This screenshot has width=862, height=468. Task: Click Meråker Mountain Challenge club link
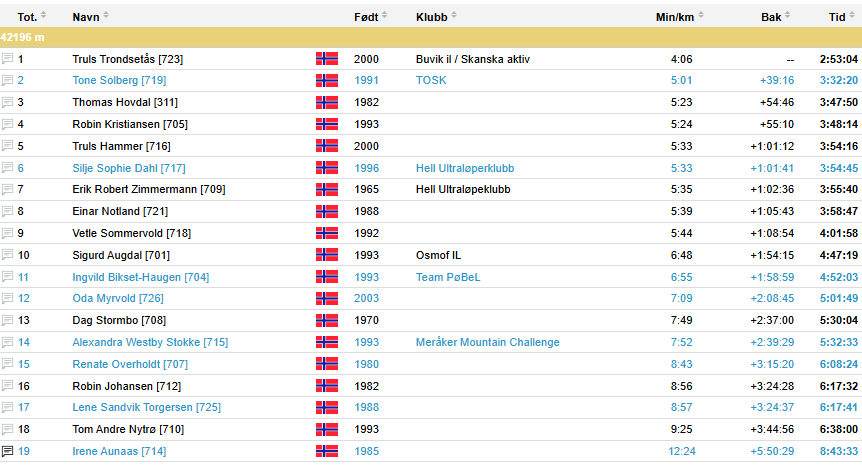tap(487, 342)
